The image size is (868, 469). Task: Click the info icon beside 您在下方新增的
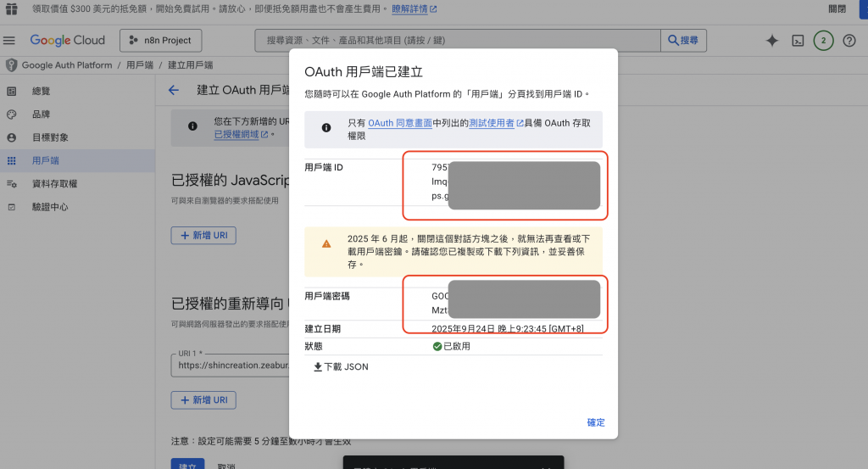tap(192, 126)
